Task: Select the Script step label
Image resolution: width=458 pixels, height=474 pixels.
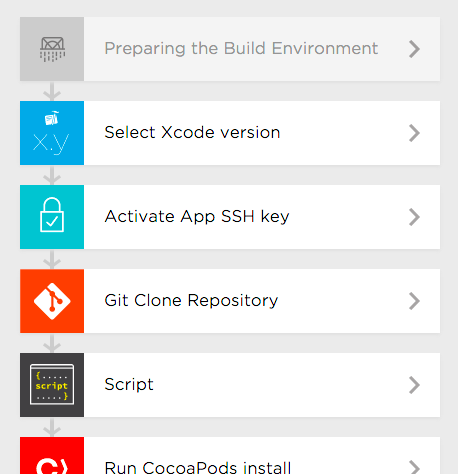Action: pyautogui.click(x=129, y=385)
